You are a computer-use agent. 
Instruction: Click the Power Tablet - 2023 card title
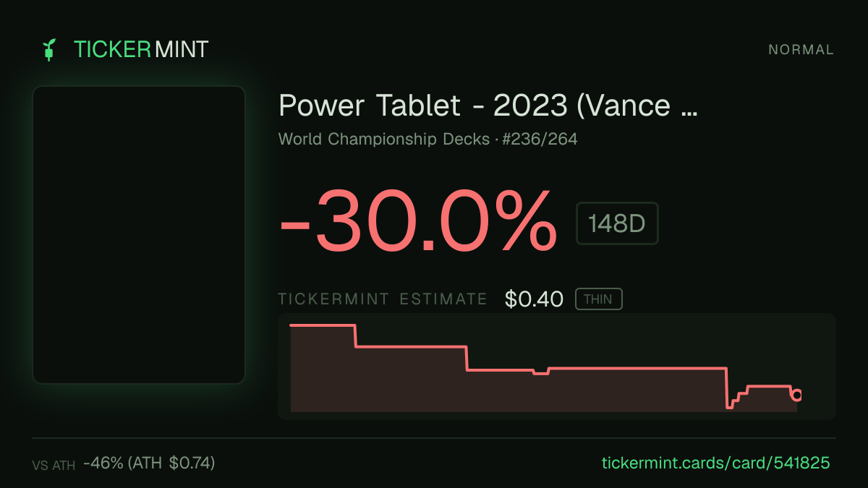tap(488, 106)
